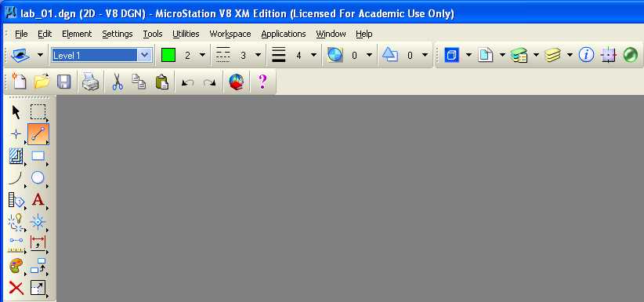The image size is (644, 302).
Task: Click the Undo arrow icon
Action: (x=188, y=82)
